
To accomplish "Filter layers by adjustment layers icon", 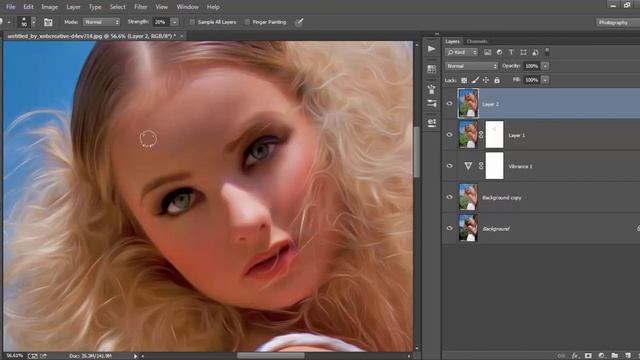I will [499, 52].
